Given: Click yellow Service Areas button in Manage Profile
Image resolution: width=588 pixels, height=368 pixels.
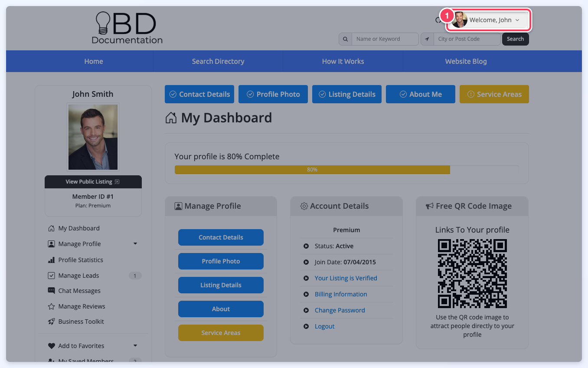Looking at the screenshot, I should (x=221, y=333).
